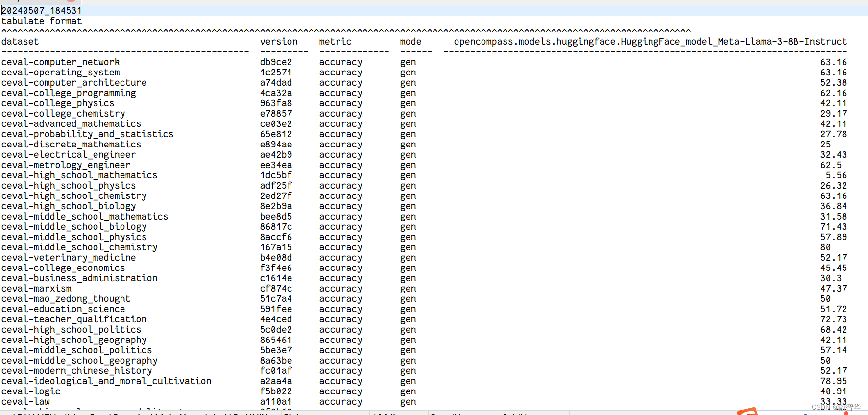Select the ceval-discrete_mathematics dataset name
Screen dimensions: 868x415
pyautogui.click(x=71, y=145)
